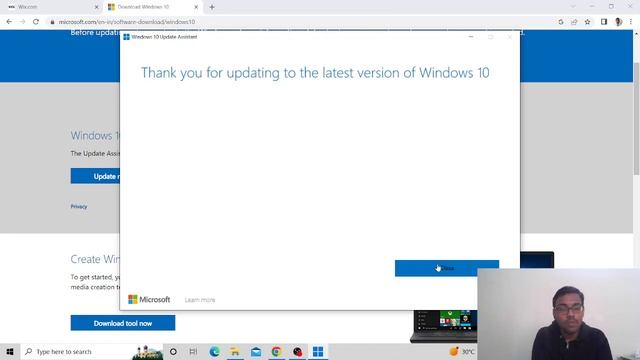This screenshot has height=360, width=640.
Task: Open File Explorer from taskbar
Action: click(235, 351)
